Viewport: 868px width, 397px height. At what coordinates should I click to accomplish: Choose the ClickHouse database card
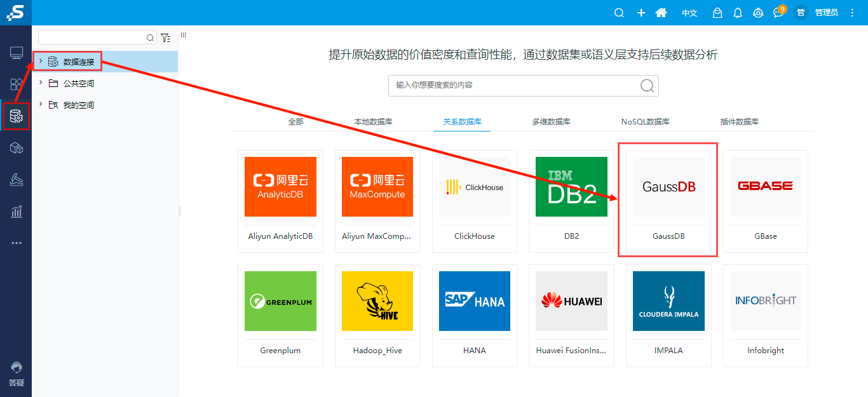click(x=475, y=201)
